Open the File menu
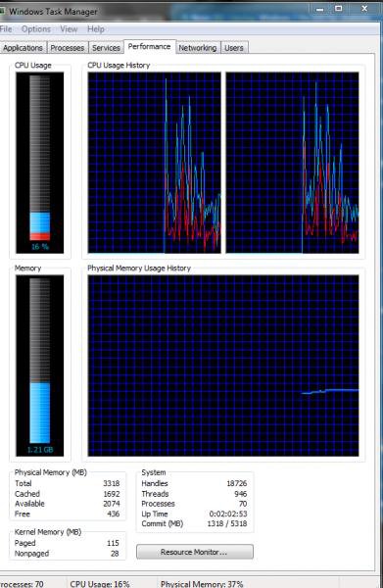This screenshot has height=588, width=383. point(6,28)
